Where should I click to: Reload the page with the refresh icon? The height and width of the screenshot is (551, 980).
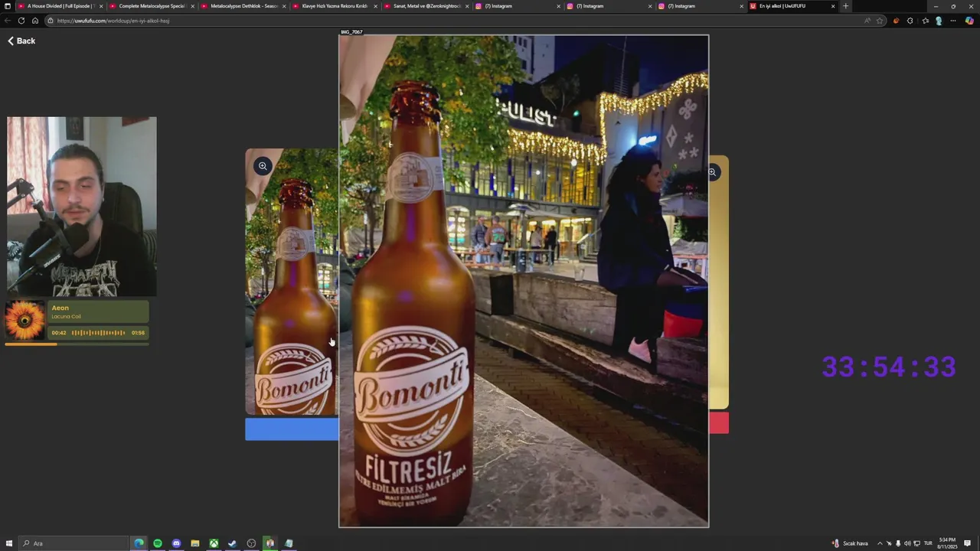coord(21,21)
